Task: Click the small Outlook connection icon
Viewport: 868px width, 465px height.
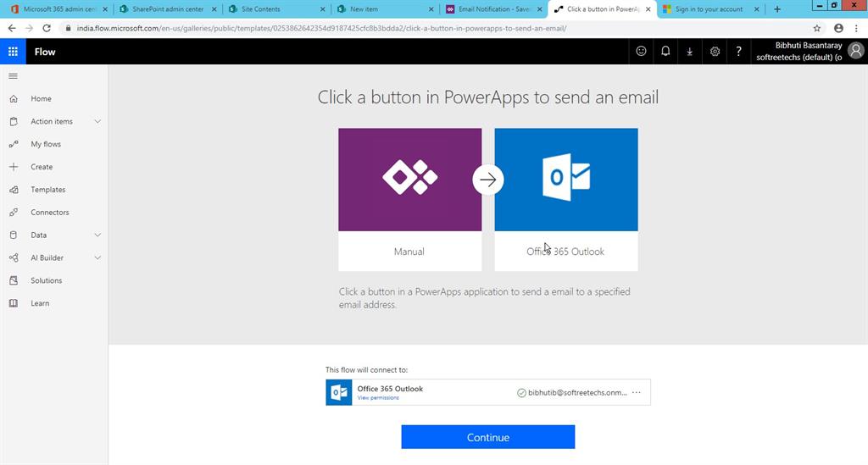Action: pos(339,392)
